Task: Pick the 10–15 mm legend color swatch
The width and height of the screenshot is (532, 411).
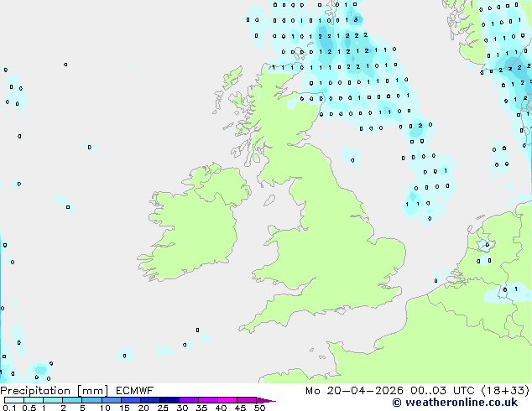Action: point(111,400)
